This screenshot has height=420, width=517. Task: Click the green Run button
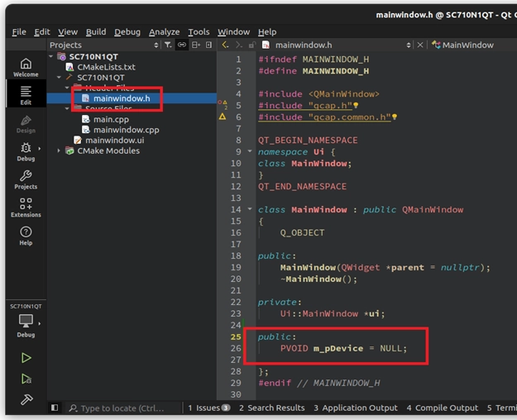click(x=26, y=358)
